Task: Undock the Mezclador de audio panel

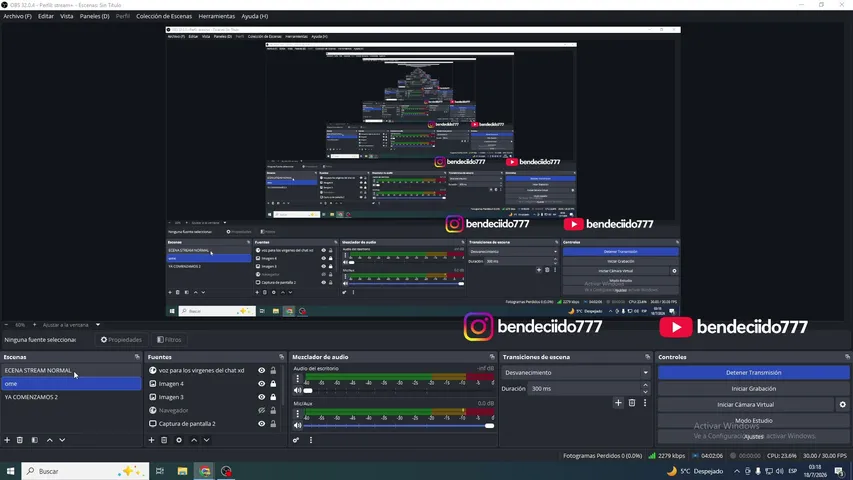Action: point(492,357)
